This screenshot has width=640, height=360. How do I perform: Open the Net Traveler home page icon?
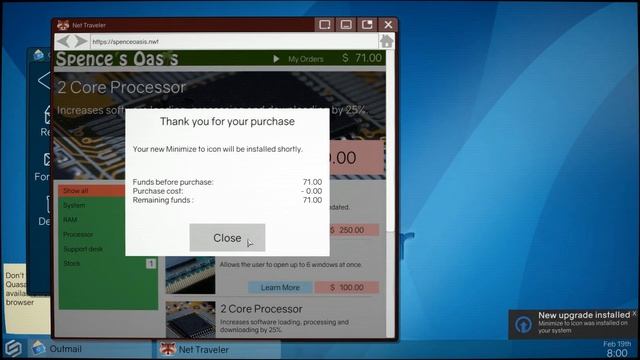386,41
